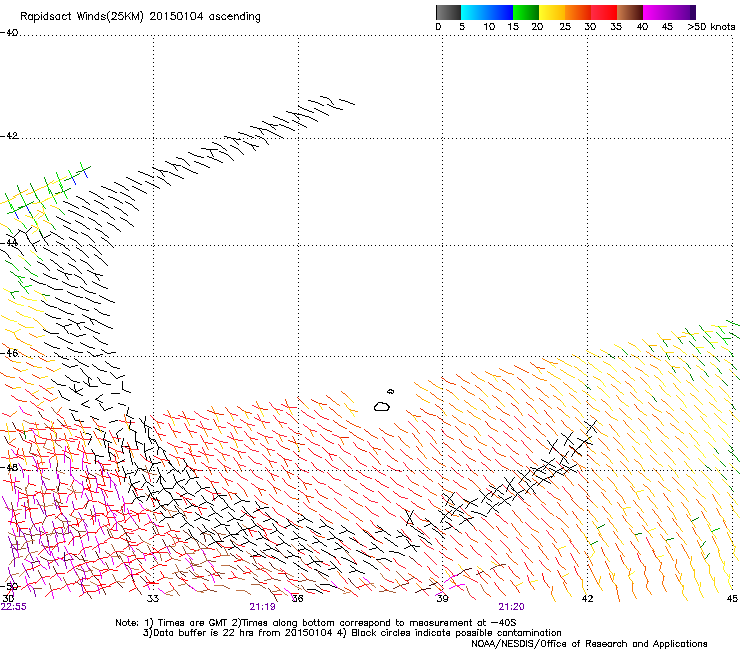This screenshot has height=650, width=740.
Task: Click the '-42' latitude label
Action: click(x=9, y=136)
